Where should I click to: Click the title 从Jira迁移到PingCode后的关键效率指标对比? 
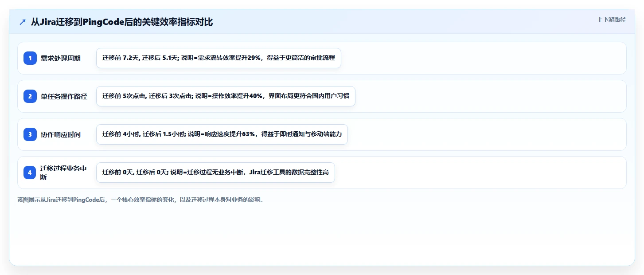[x=122, y=22]
